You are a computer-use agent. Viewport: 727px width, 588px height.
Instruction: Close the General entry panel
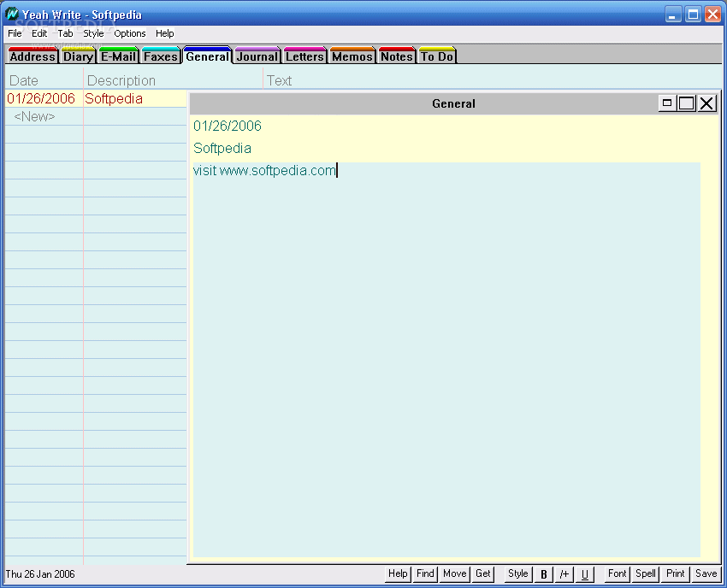click(706, 103)
